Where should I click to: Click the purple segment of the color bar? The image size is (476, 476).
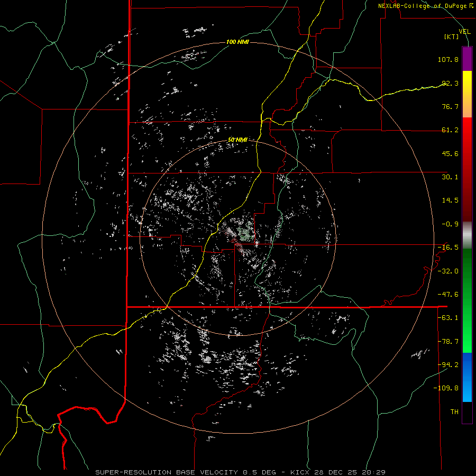point(467,59)
